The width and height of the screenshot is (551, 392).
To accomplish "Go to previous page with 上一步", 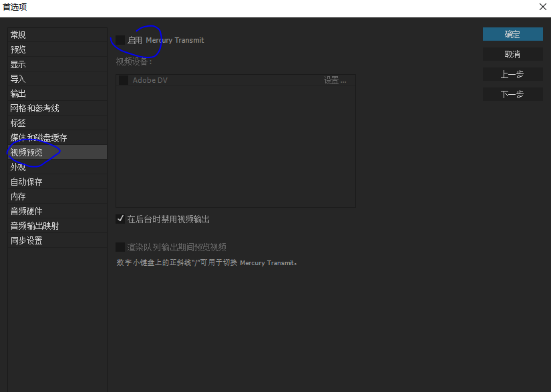I will (x=513, y=74).
